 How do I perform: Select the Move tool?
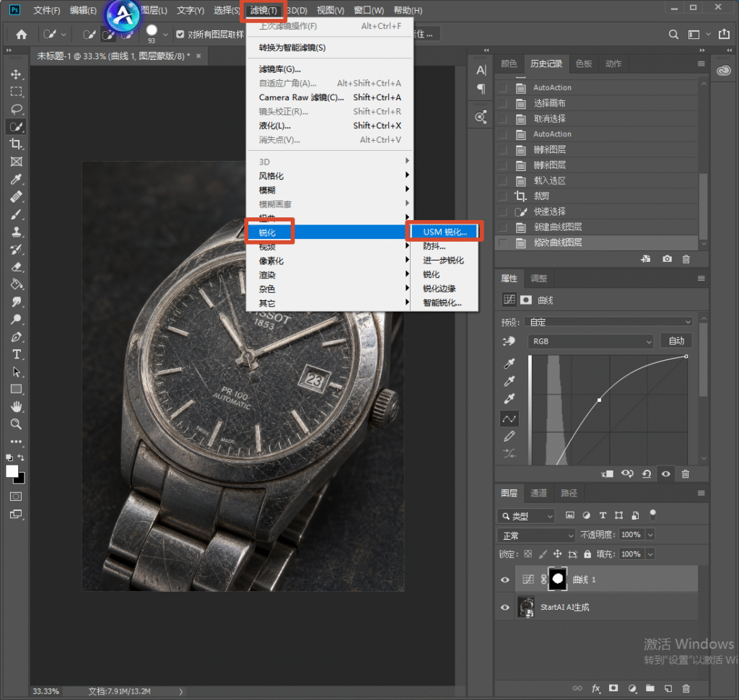coord(16,74)
